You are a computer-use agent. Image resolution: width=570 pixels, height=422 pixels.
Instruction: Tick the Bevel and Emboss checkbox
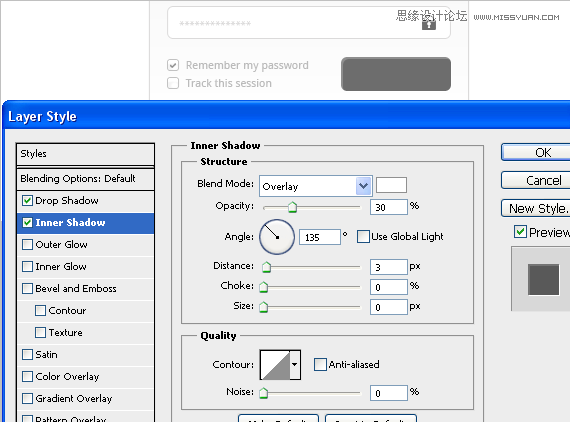pyautogui.click(x=27, y=289)
